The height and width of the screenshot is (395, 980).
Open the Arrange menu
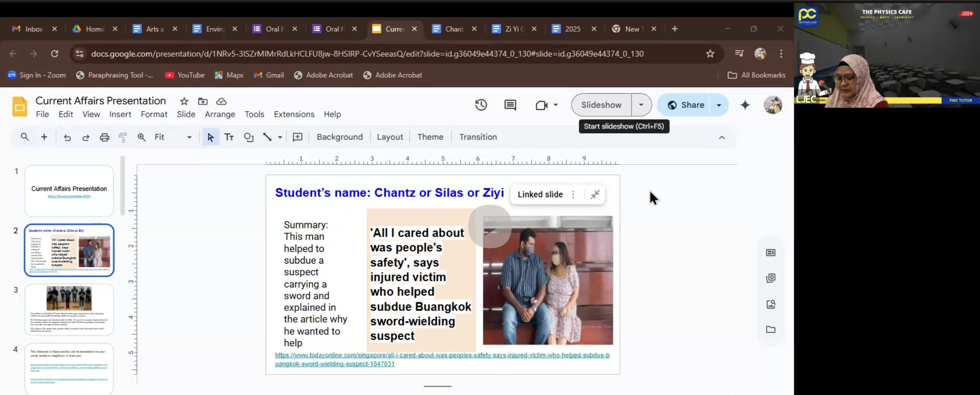tap(220, 114)
